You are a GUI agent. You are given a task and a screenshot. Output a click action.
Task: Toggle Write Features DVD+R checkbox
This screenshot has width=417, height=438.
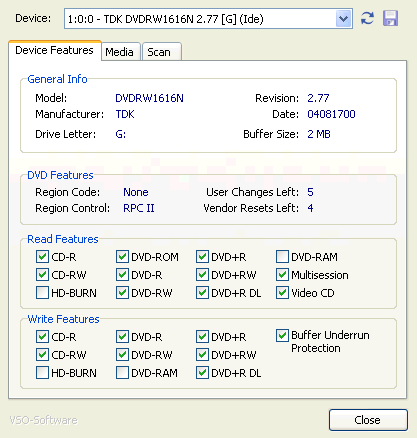click(x=202, y=337)
